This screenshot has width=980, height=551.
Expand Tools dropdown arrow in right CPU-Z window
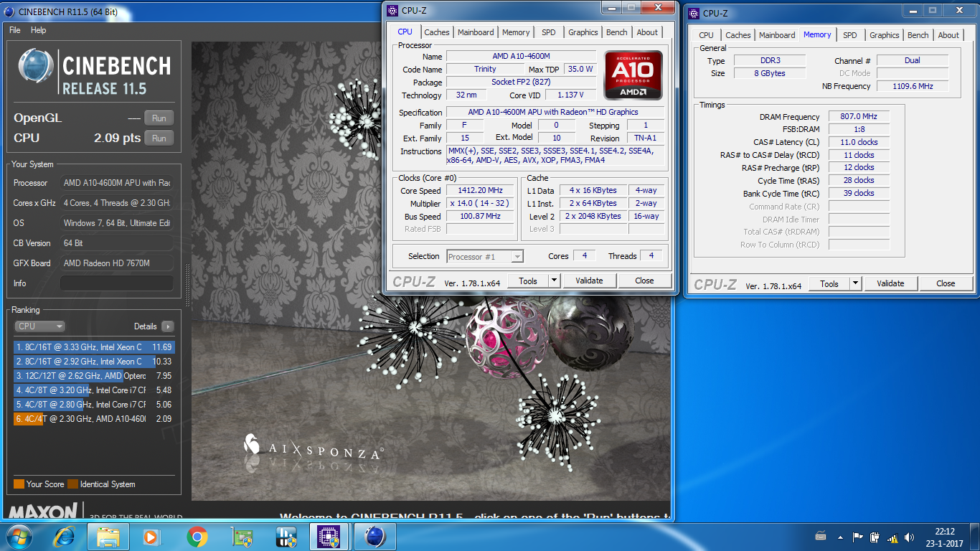[x=855, y=283]
